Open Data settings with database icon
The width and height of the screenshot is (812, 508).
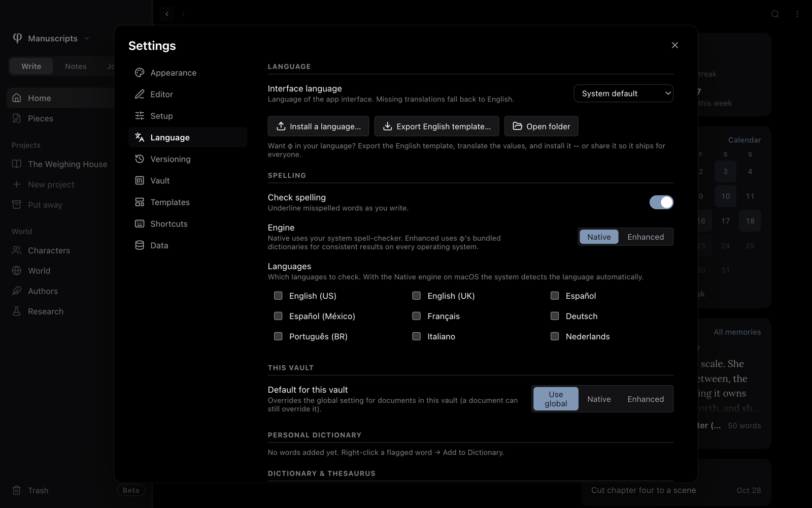188,245
